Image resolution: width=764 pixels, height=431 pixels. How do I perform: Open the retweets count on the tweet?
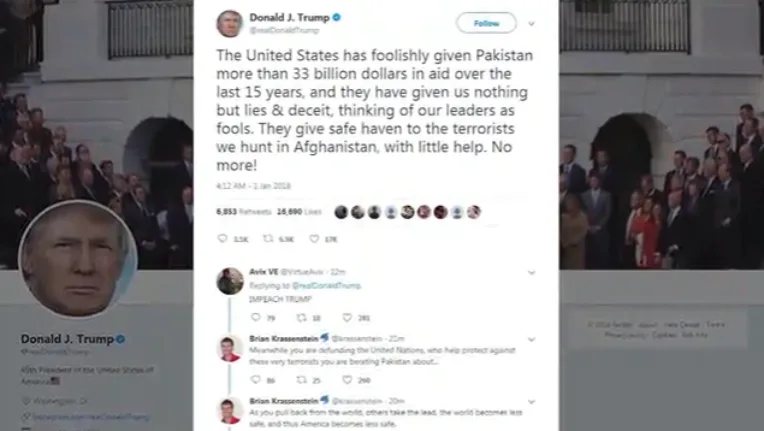click(244, 212)
